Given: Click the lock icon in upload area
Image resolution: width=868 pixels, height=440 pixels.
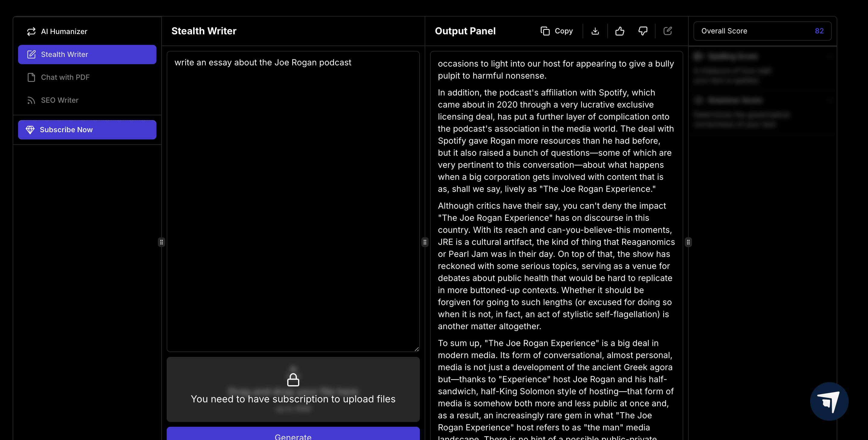Looking at the screenshot, I should (x=293, y=380).
